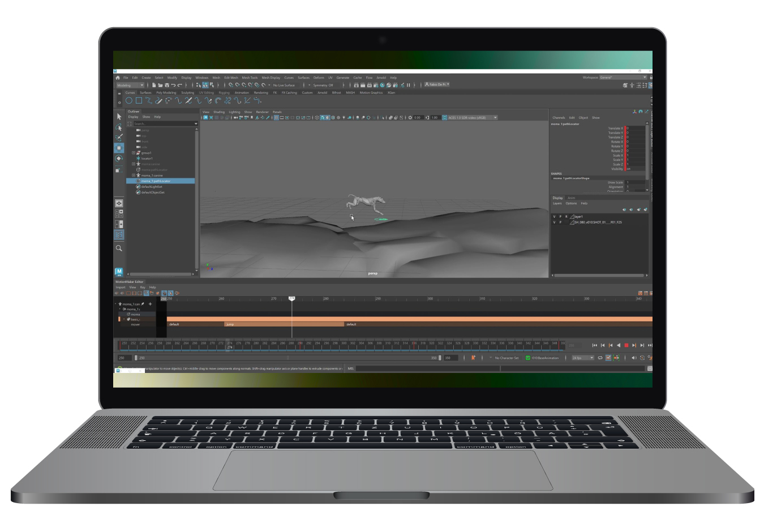This screenshot has height=532, width=764.
Task: Open the No Character Set dropdown
Action: (507, 358)
